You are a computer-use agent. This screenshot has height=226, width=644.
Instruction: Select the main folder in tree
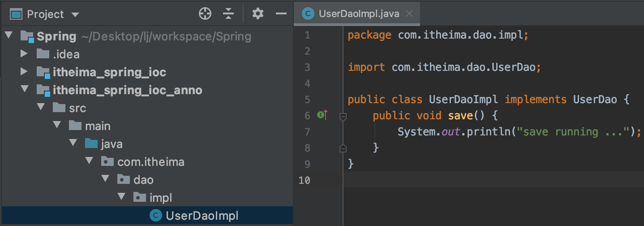pyautogui.click(x=98, y=126)
